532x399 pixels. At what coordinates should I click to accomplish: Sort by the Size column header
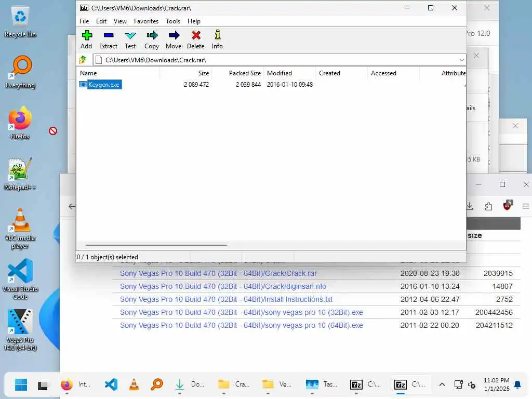[186, 73]
